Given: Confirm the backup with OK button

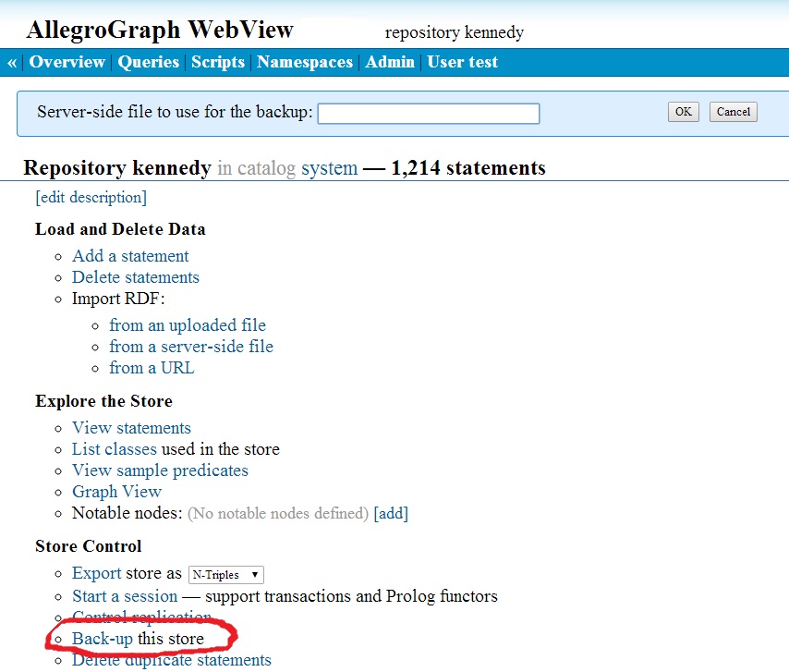Looking at the screenshot, I should pos(684,112).
